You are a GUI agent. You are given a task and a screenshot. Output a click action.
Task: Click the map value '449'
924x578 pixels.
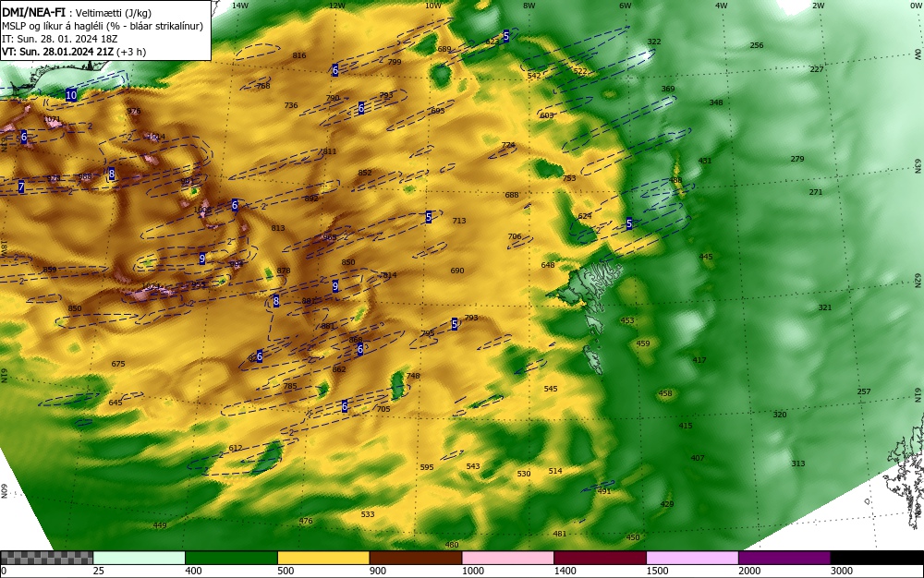[160, 525]
